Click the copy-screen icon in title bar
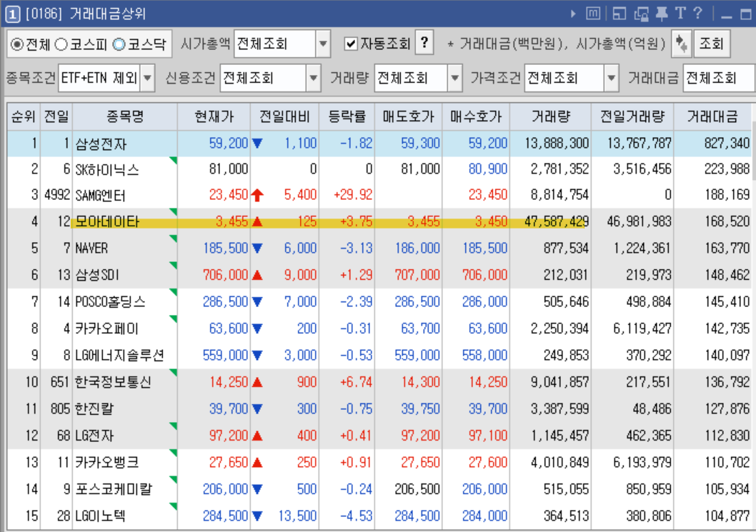Viewport: 756px width, 532px height. coord(641,14)
